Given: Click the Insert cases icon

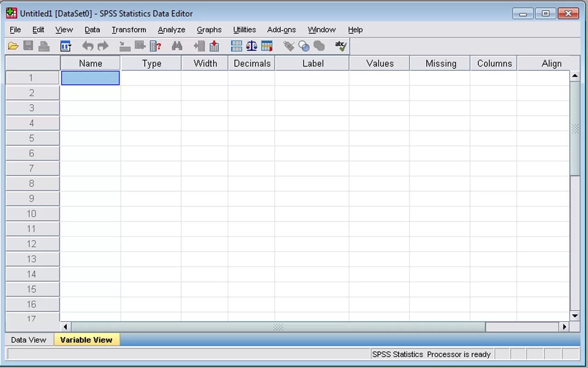Looking at the screenshot, I should pyautogui.click(x=199, y=46).
